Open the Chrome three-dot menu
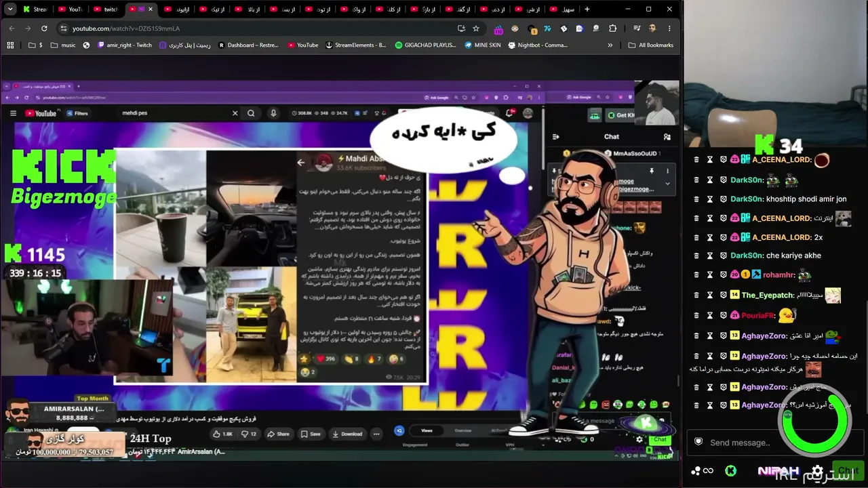 pos(669,28)
